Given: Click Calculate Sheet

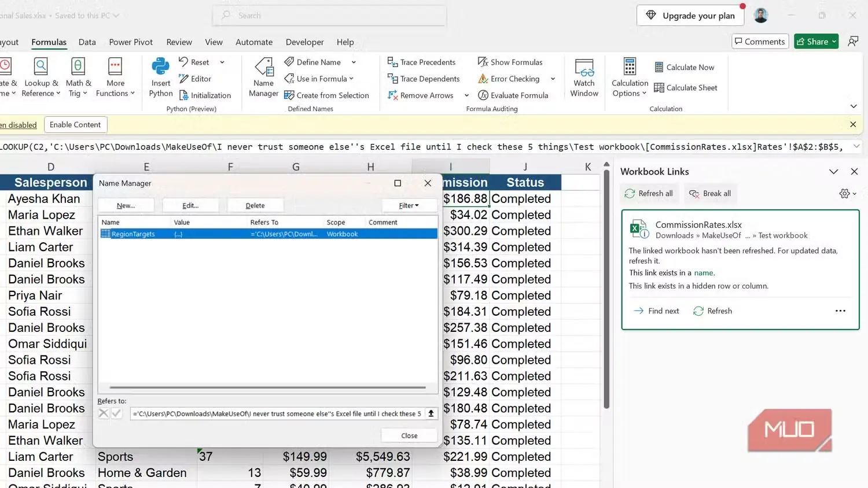Looking at the screenshot, I should point(686,88).
